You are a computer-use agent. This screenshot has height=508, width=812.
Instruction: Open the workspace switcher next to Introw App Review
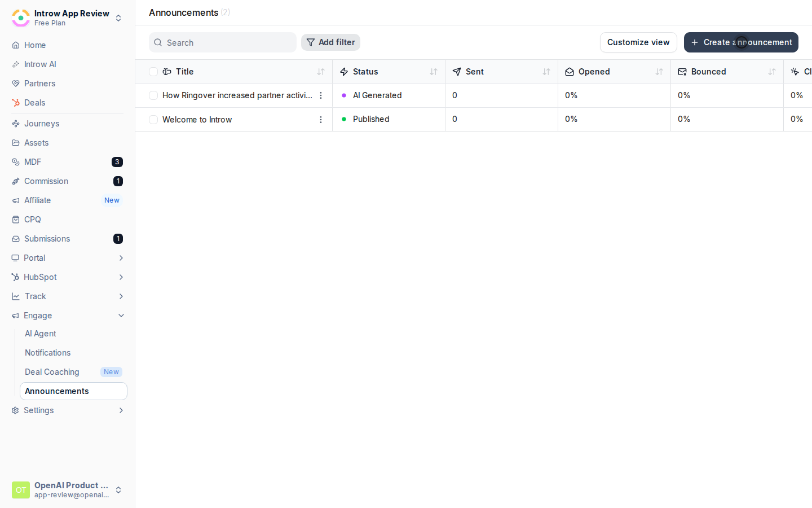click(118, 18)
